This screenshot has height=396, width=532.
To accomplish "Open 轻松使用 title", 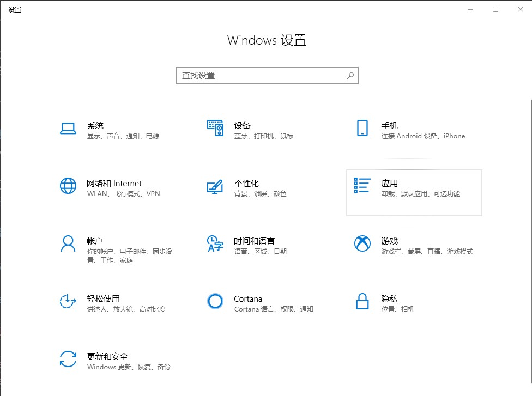I will (x=104, y=298).
